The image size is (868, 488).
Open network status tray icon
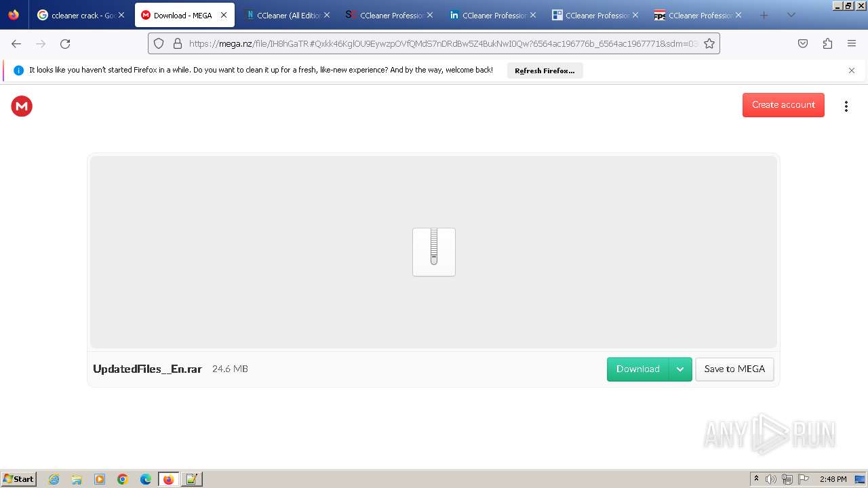click(787, 479)
